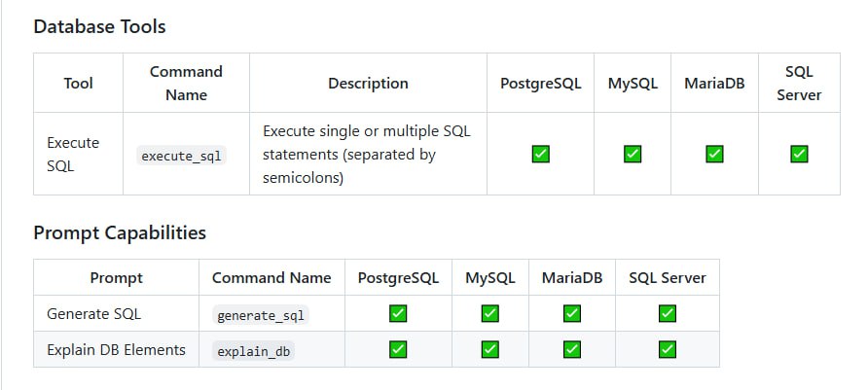Click MySQL checkmark for Explain DB Elements
Viewport: 868px width, 390px height.
point(489,349)
